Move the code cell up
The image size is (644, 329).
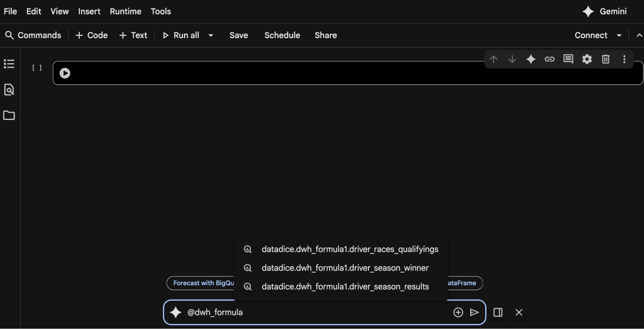point(494,59)
